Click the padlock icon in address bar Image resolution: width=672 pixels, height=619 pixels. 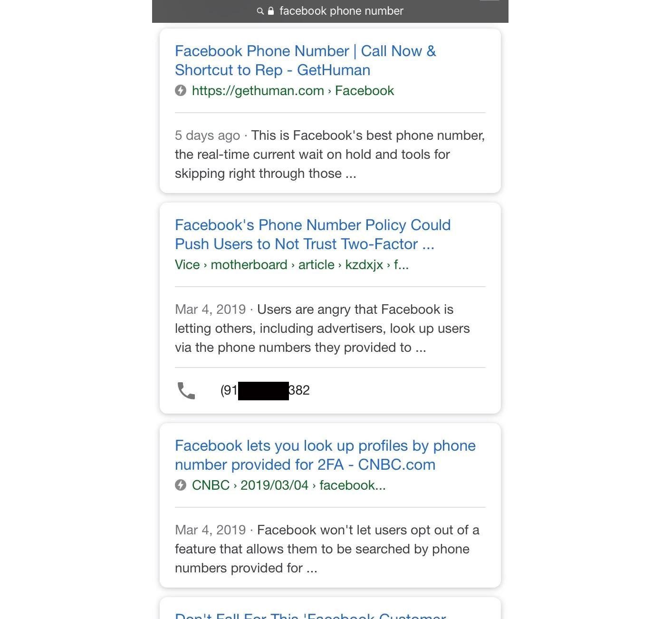tap(271, 11)
